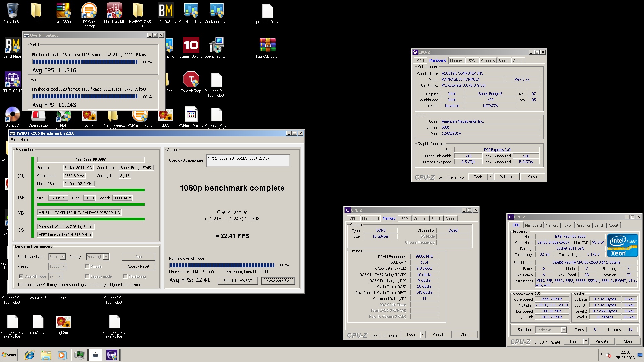Expand Tools dropdown arrow in Memory CPU-Z
This screenshot has width=644, height=362.
click(423, 335)
